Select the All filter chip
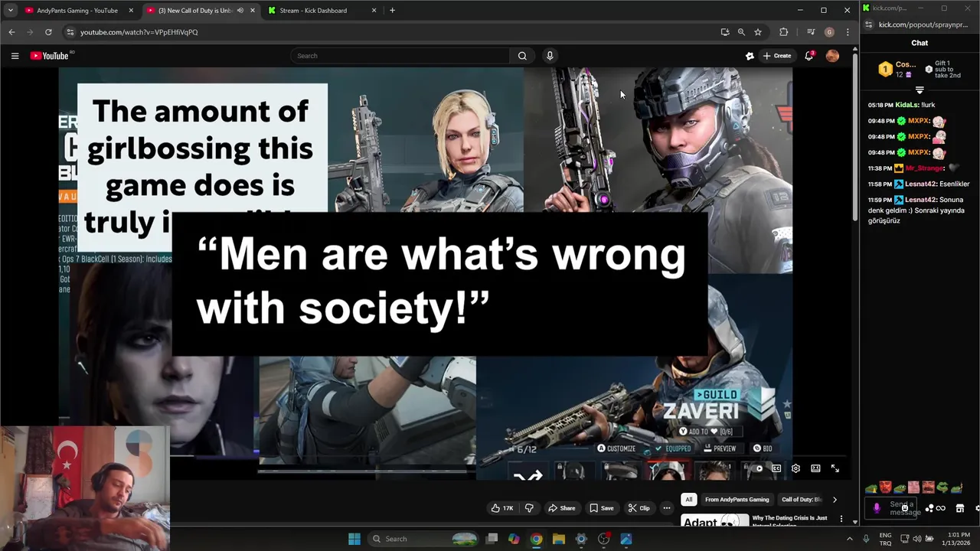980x551 pixels. click(x=688, y=500)
